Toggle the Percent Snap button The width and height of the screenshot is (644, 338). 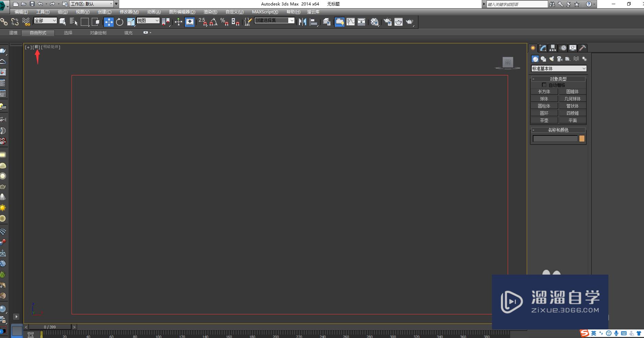(x=224, y=22)
